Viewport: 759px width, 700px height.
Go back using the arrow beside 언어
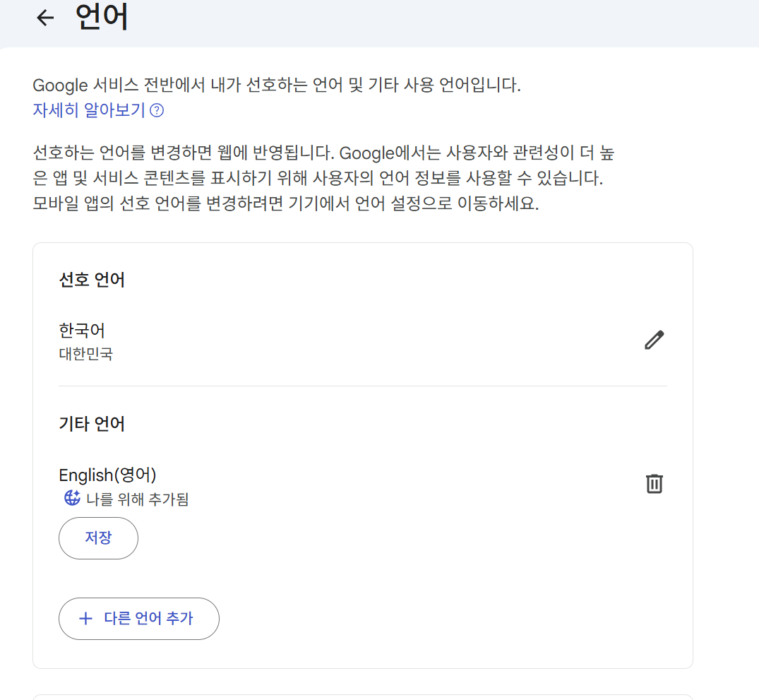pos(45,18)
